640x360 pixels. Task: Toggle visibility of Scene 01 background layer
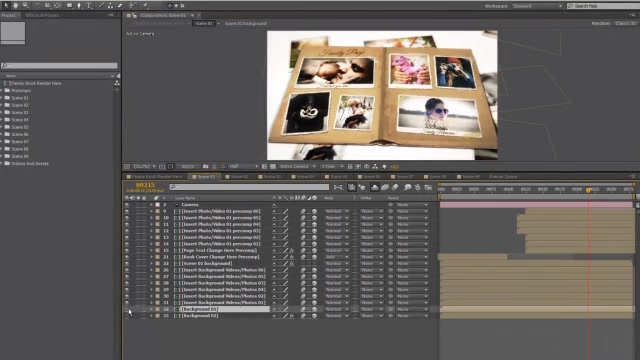click(127, 263)
